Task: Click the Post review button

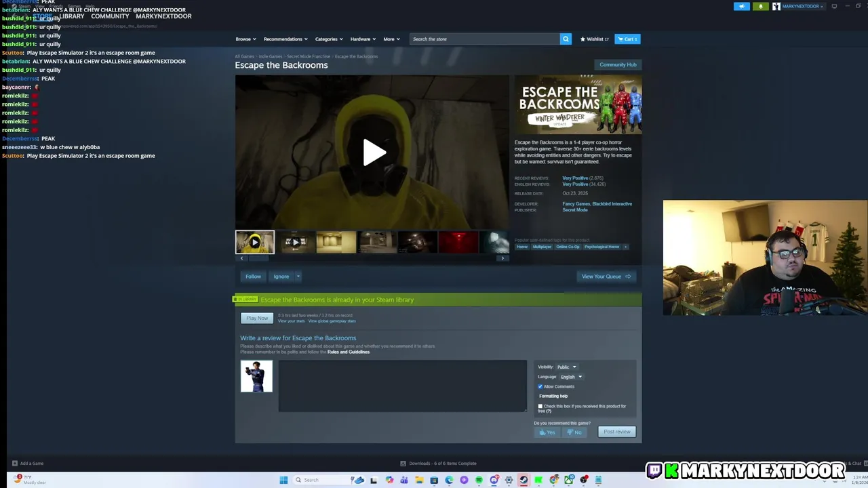Action: pyautogui.click(x=617, y=432)
